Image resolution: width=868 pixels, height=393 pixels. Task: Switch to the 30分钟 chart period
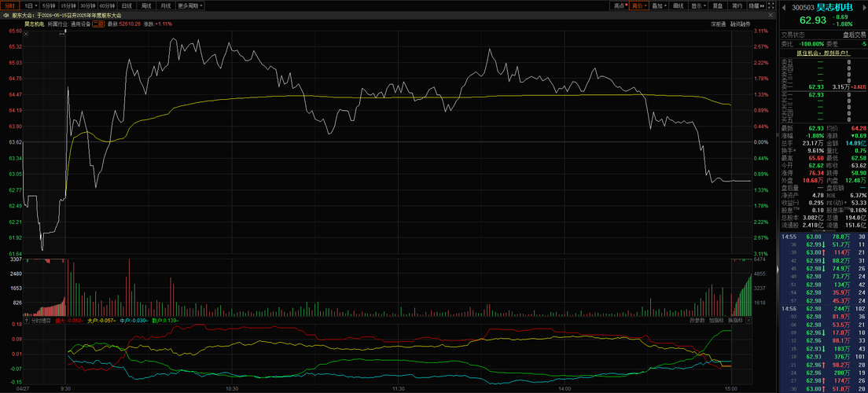[x=88, y=6]
